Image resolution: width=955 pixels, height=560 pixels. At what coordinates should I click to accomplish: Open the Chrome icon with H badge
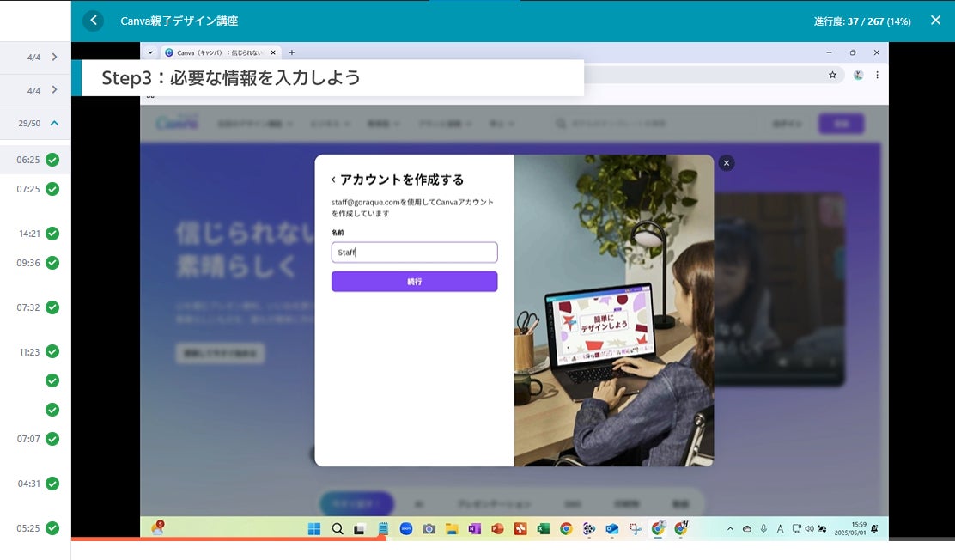pyautogui.click(x=681, y=527)
